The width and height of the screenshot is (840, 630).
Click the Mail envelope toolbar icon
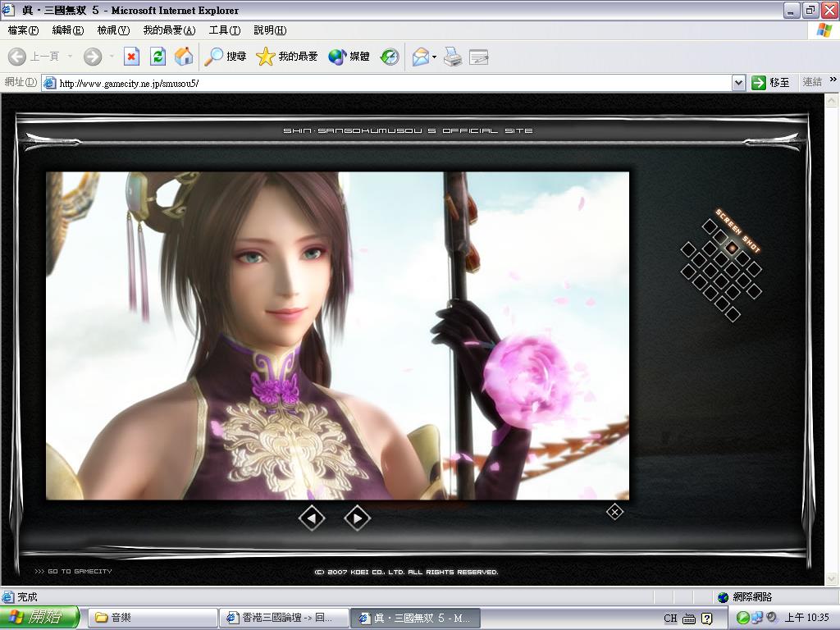[421, 57]
